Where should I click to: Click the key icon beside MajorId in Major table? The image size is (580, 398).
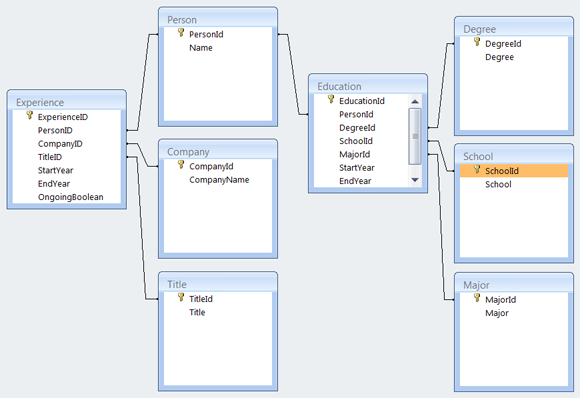[477, 298]
